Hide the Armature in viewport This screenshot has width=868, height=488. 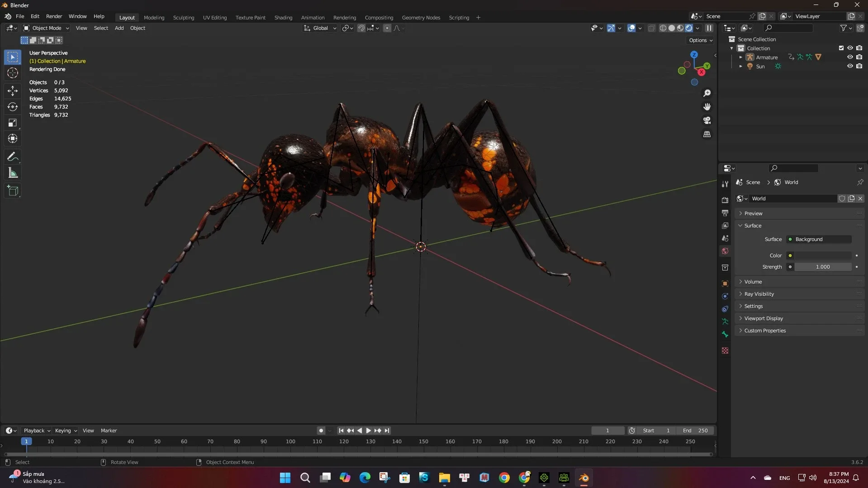pyautogui.click(x=850, y=57)
